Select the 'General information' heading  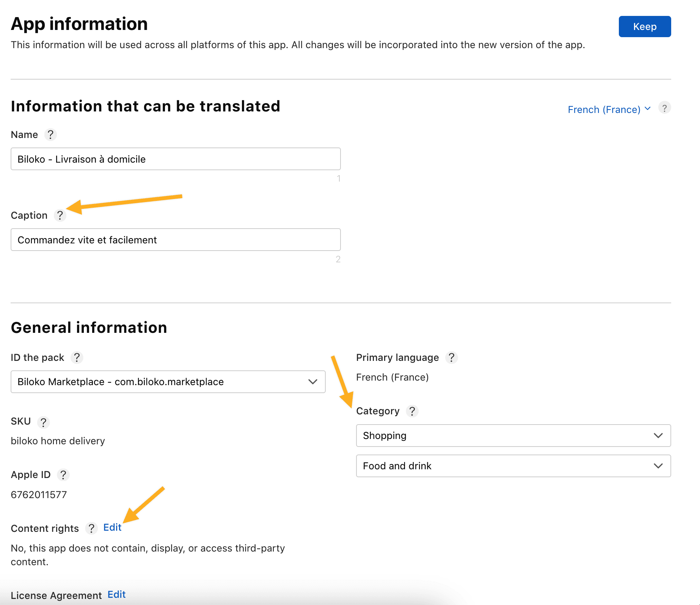[x=89, y=328]
